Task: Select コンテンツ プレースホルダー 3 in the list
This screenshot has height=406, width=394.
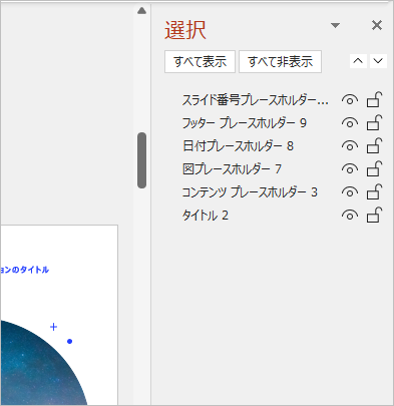Action: (x=250, y=192)
